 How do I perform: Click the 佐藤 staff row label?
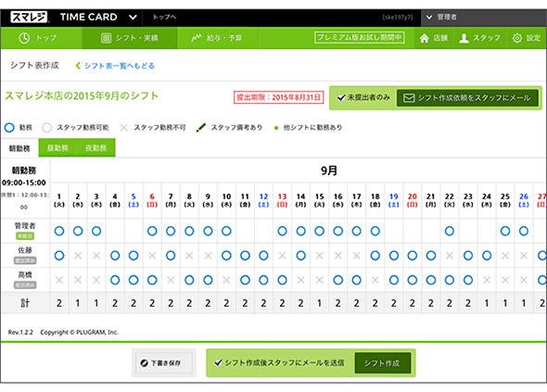tap(25, 250)
